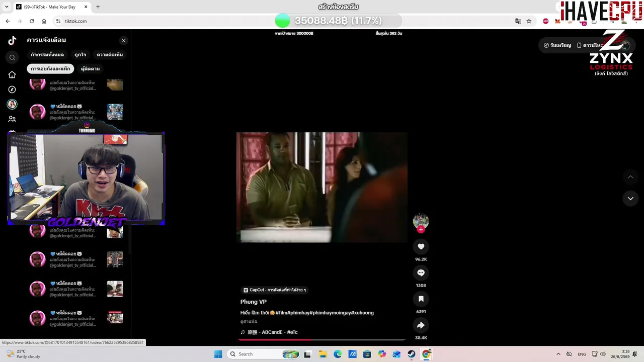This screenshot has width=644, height=362.
Task: Follow the creator via the red plus badge
Action: click(x=421, y=229)
